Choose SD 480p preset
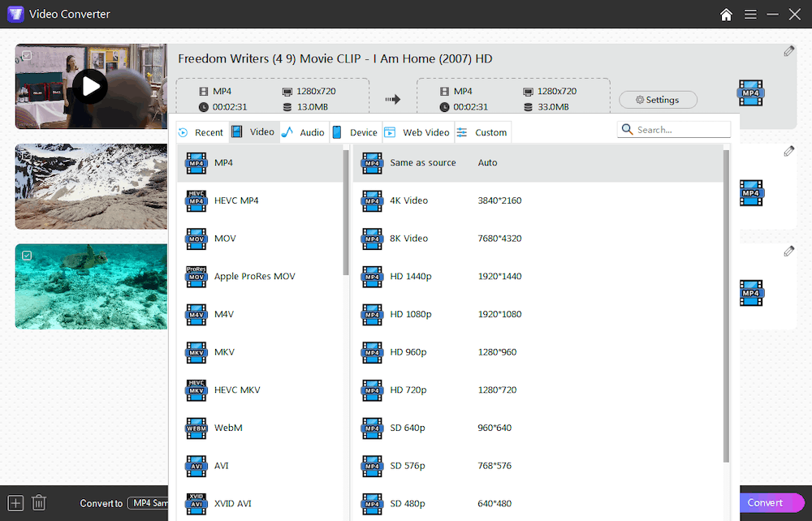812x521 pixels. click(538, 503)
